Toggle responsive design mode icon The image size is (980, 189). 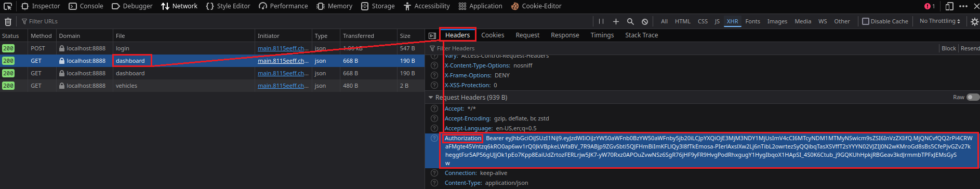point(949,6)
